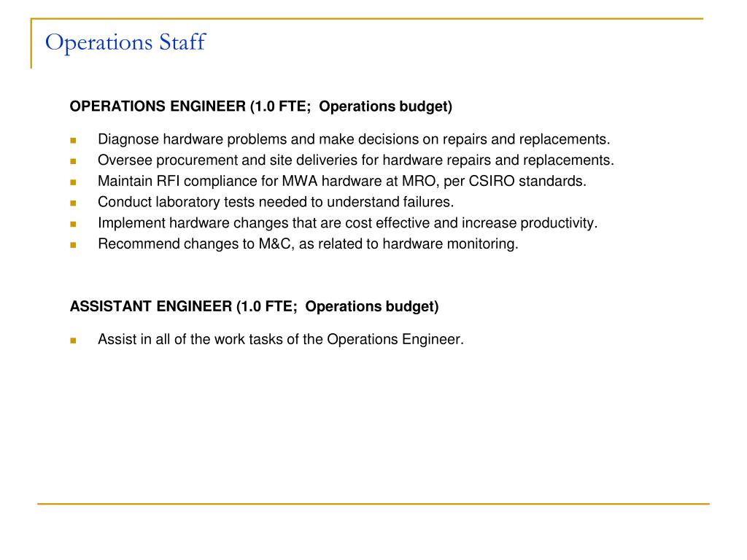
Task: Click the words 'Operations budget)' in the first heading
Action: (385, 106)
